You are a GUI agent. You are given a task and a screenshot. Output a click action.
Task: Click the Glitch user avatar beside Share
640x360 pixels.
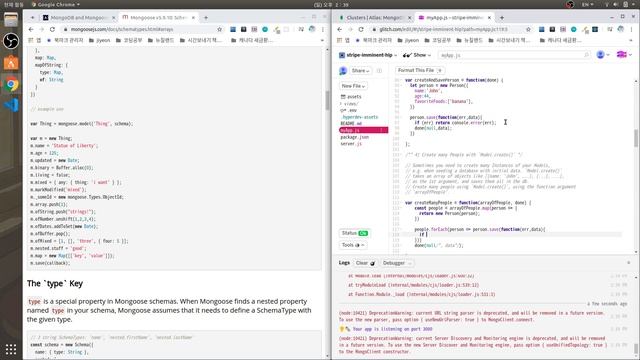coord(343,71)
